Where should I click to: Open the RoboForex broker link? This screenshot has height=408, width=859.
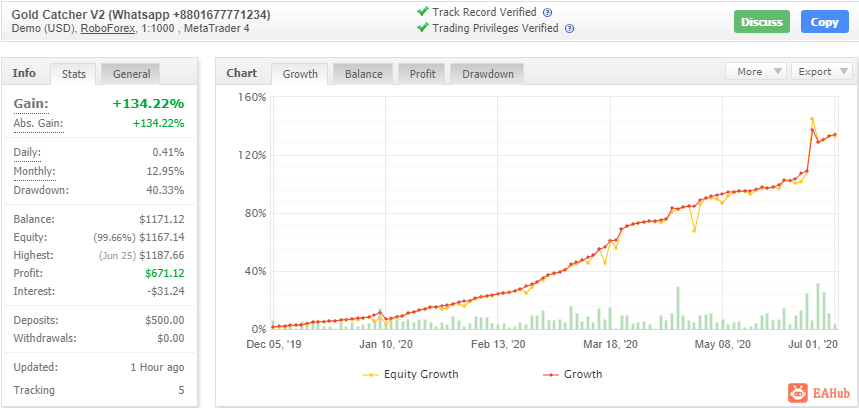107,28
